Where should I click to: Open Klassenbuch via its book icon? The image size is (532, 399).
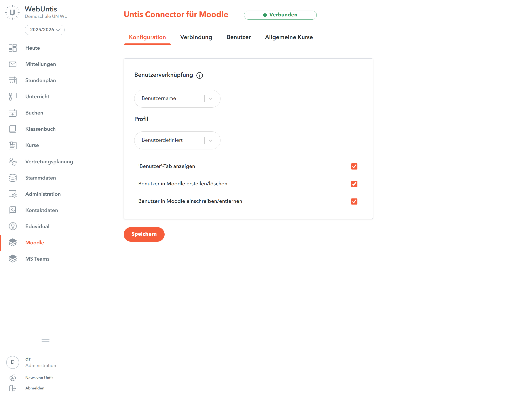[x=12, y=129]
